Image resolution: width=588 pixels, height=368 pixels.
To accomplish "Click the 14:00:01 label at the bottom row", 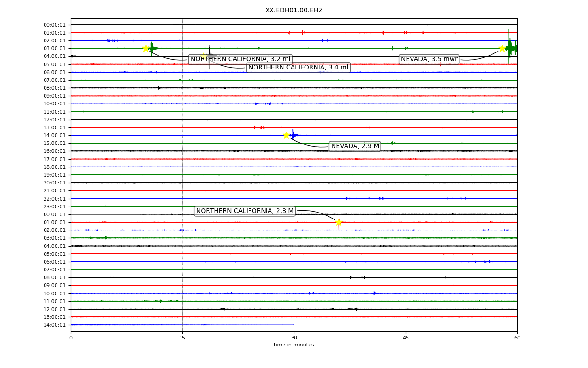I will tap(55, 325).
